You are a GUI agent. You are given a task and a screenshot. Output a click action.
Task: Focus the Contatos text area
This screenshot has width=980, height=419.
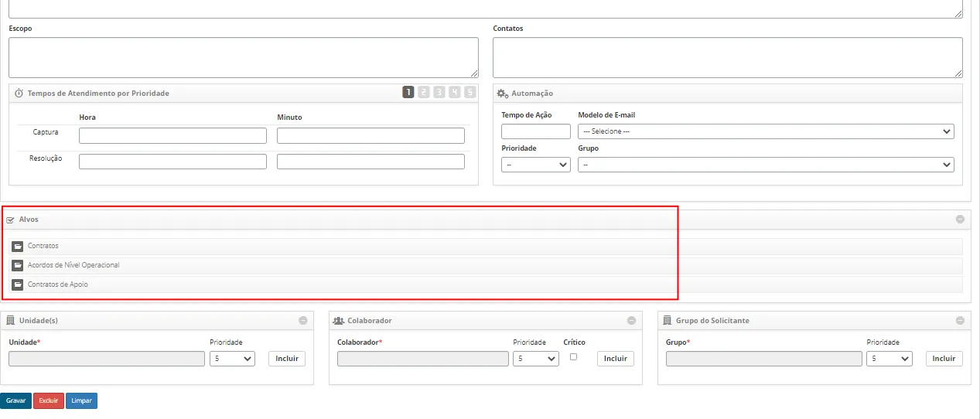click(728, 57)
